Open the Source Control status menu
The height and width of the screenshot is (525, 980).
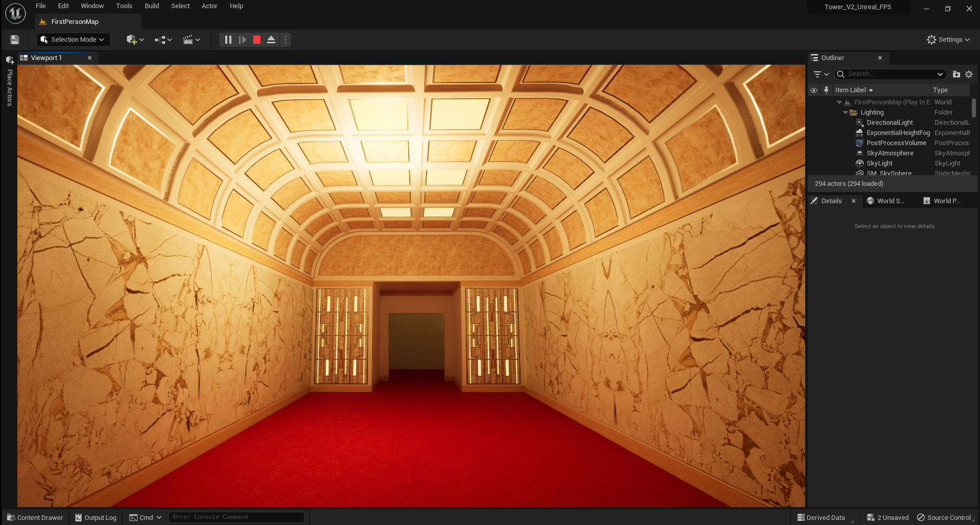coord(944,518)
